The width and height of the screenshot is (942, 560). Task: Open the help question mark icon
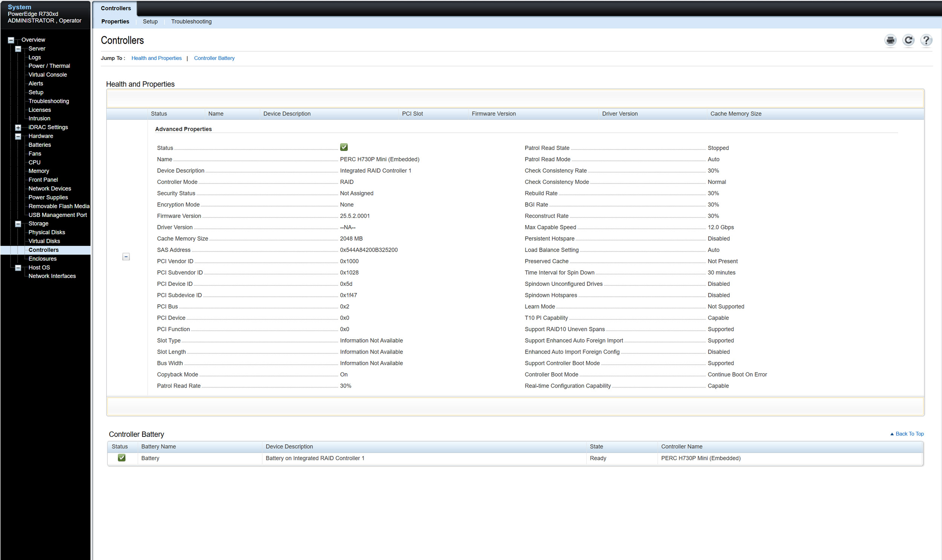pyautogui.click(x=926, y=40)
